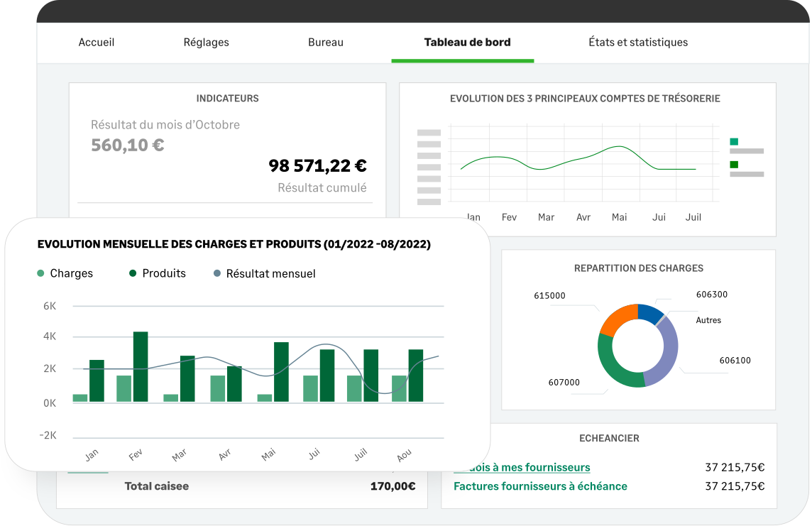Click the 560,10 € monthly result value
This screenshot has width=812, height=526.
click(128, 146)
